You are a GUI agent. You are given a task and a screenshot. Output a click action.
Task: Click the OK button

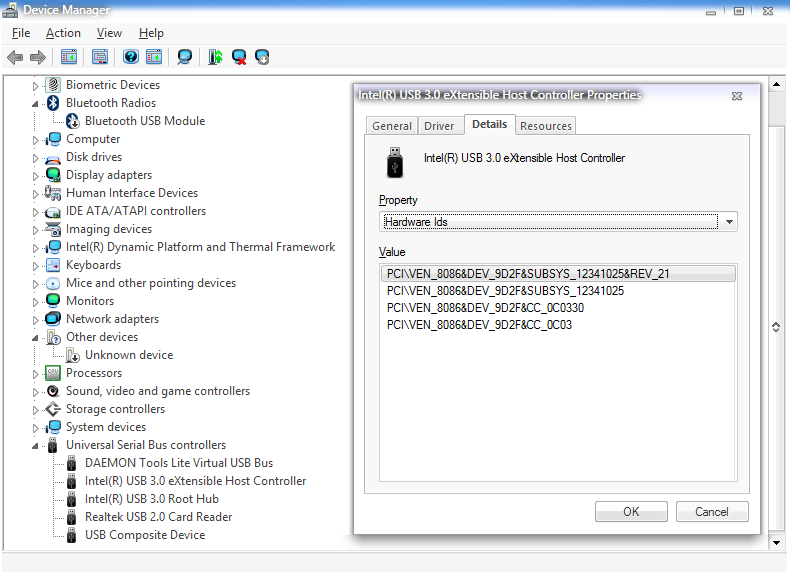pos(631,512)
